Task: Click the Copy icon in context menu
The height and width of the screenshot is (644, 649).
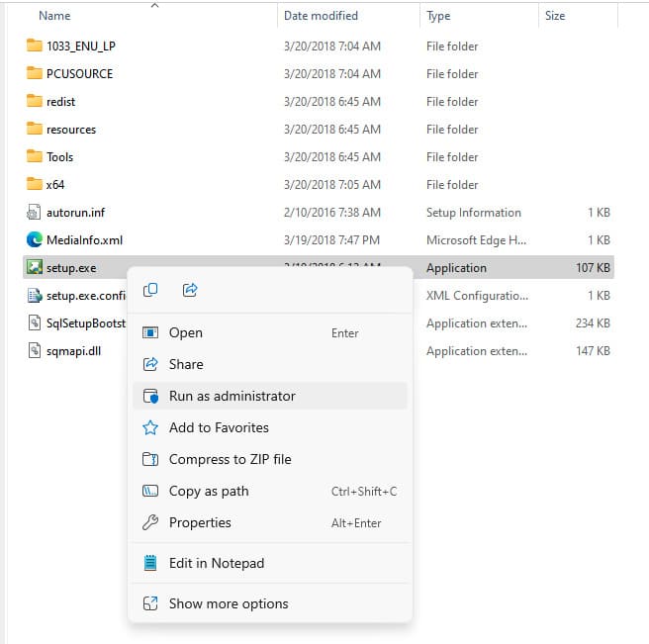Action: click(150, 290)
